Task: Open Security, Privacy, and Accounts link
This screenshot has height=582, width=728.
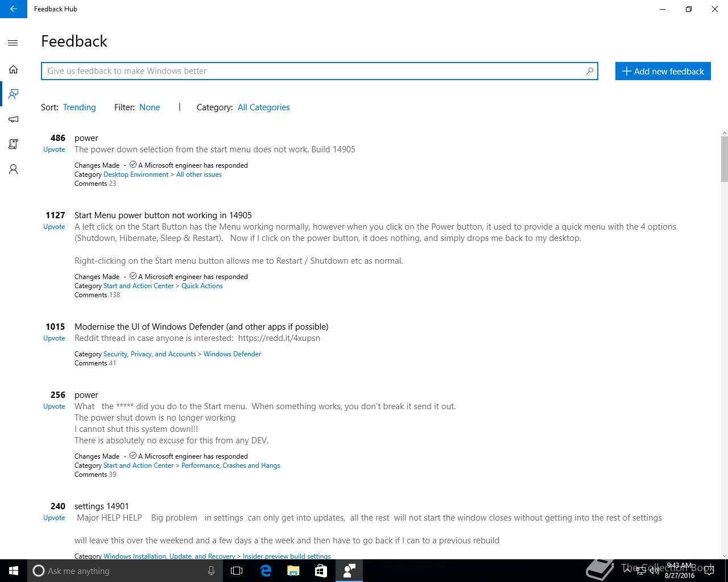Action: click(150, 354)
